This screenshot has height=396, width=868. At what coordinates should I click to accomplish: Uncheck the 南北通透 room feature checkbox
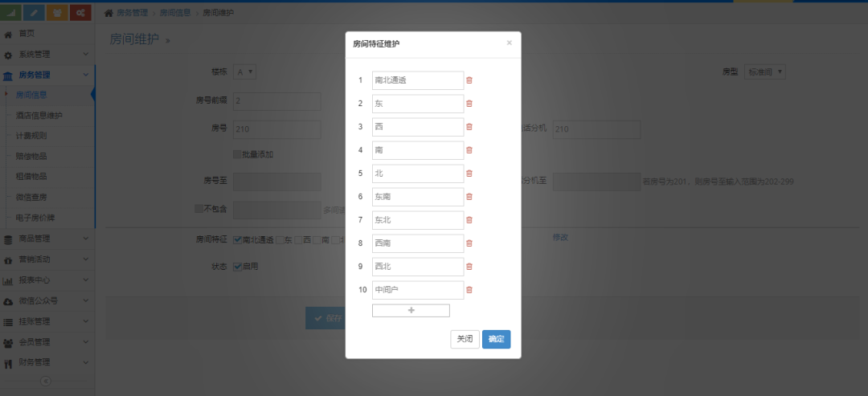pos(237,240)
